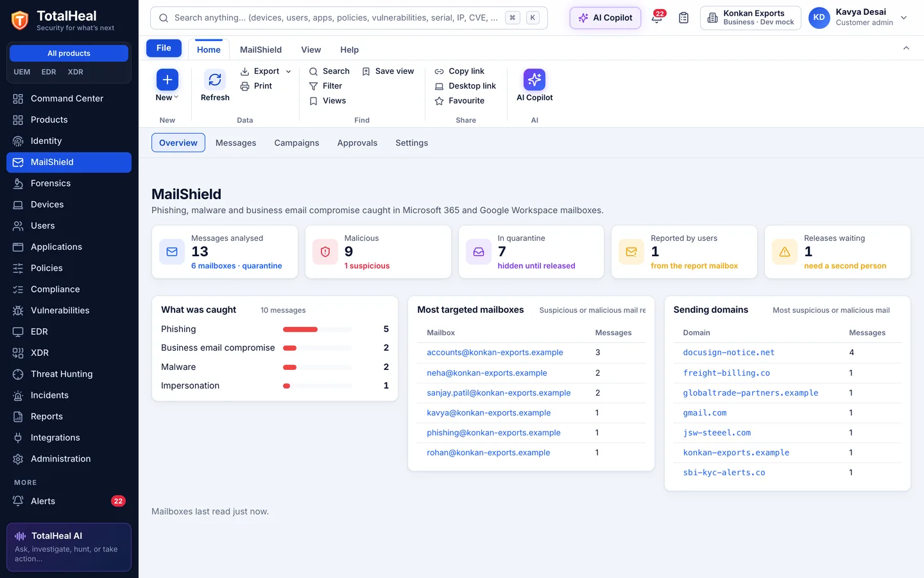Switch to the Messages tab
The width and height of the screenshot is (924, 578).
coord(235,143)
